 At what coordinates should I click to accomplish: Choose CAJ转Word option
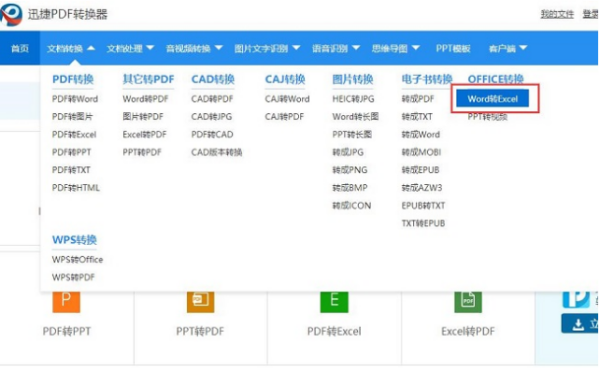287,99
